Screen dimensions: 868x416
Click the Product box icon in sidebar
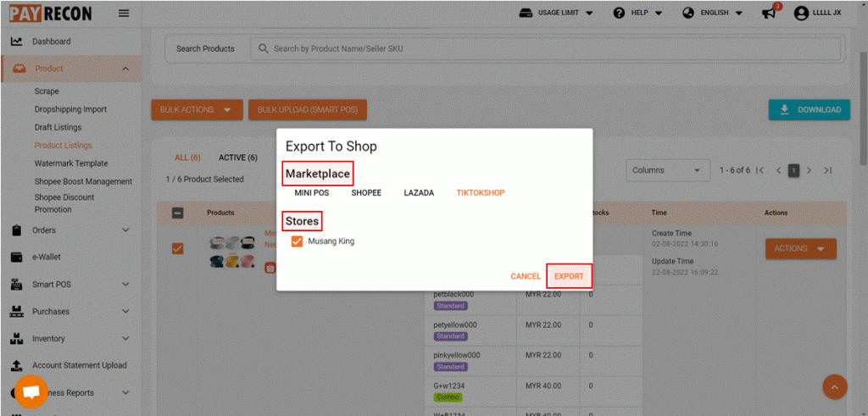click(x=19, y=69)
